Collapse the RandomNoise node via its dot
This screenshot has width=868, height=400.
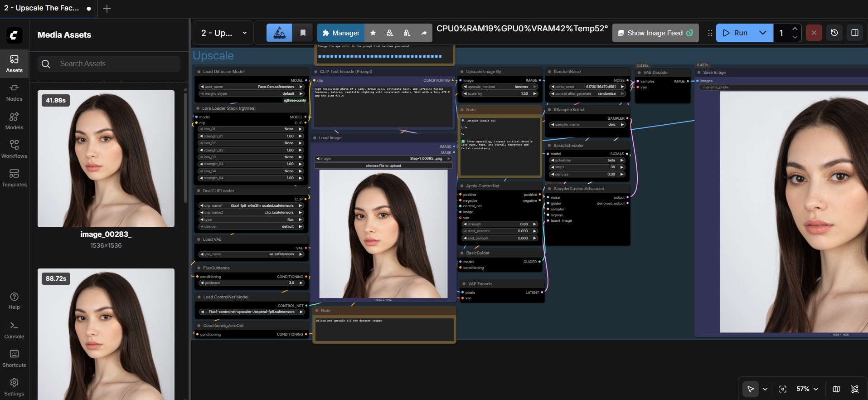549,72
